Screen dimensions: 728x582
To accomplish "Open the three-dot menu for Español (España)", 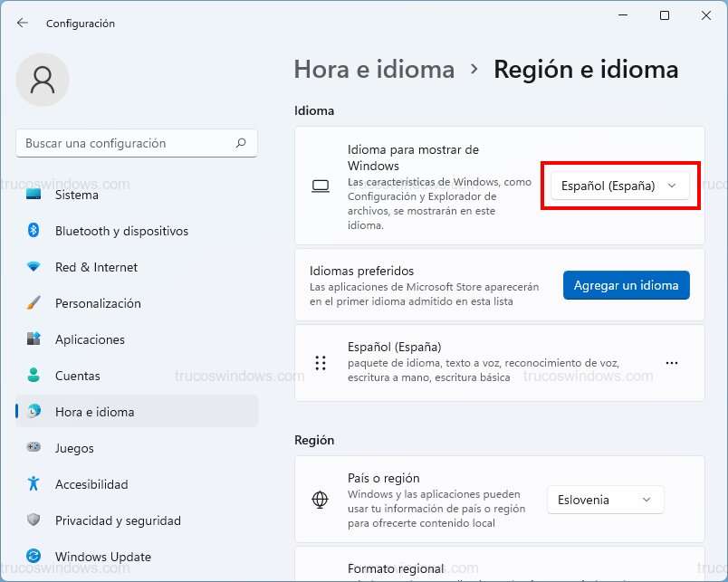I will (671, 362).
